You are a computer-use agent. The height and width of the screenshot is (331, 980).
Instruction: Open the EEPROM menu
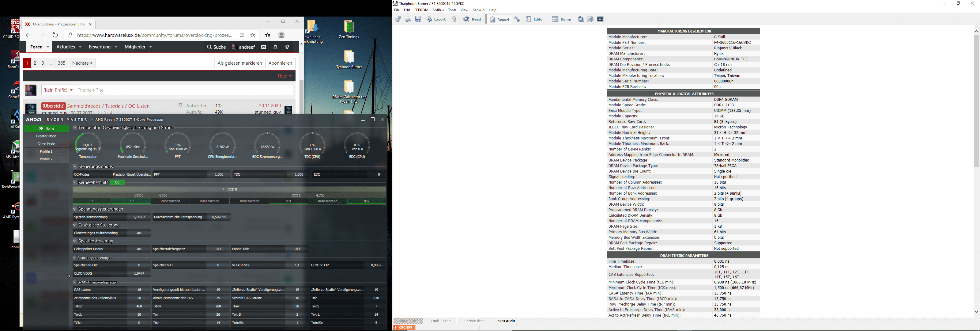pyautogui.click(x=421, y=10)
